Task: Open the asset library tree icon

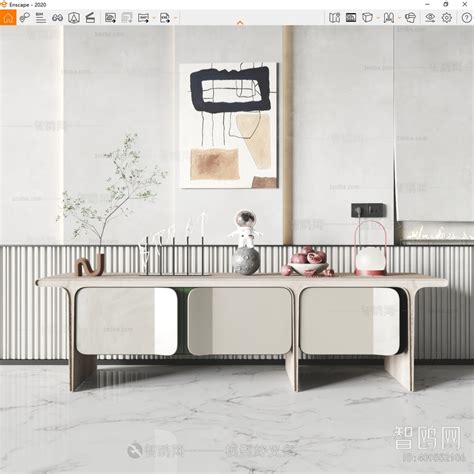Action: point(74,17)
